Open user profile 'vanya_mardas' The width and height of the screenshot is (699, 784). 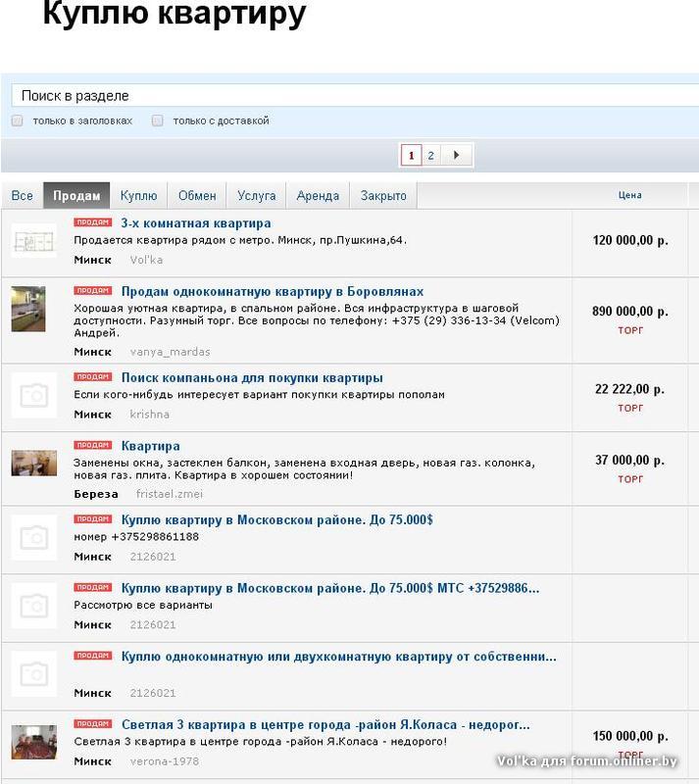coord(171,352)
